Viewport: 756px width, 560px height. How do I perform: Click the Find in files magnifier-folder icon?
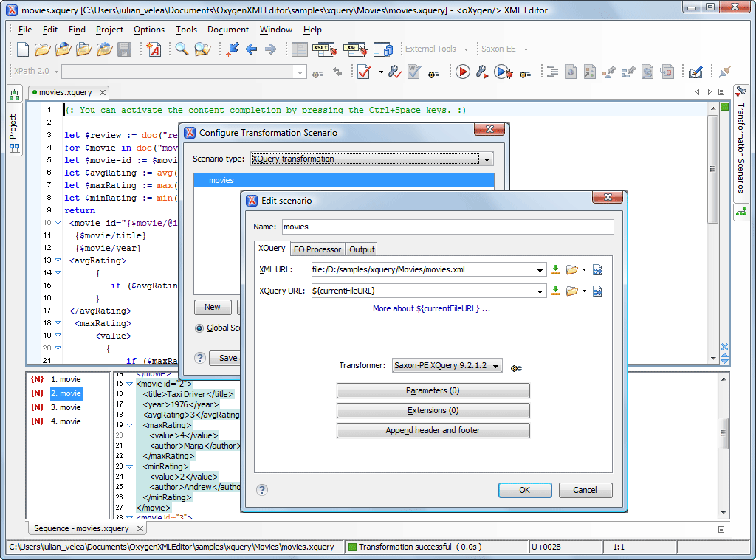click(x=202, y=49)
